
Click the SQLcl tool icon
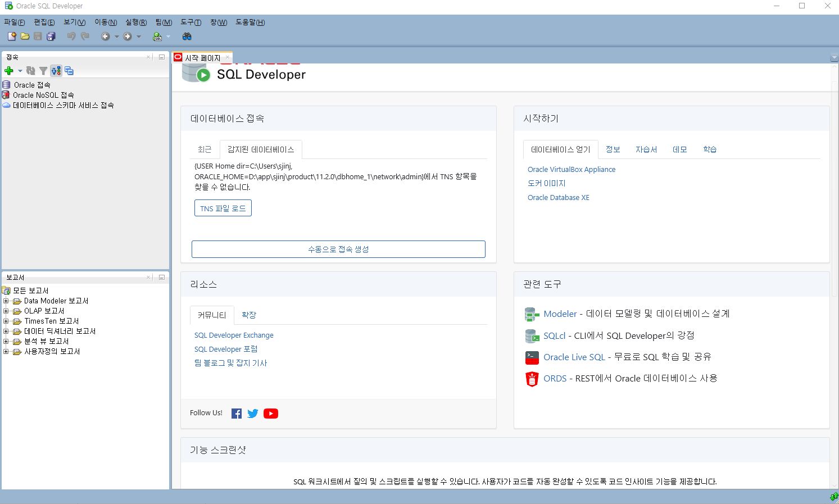(532, 336)
